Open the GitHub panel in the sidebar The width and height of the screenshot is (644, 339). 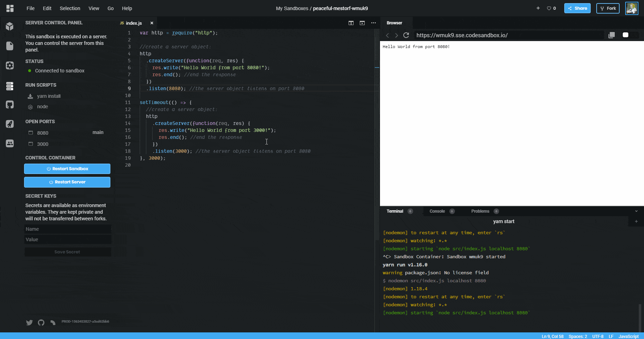10,104
